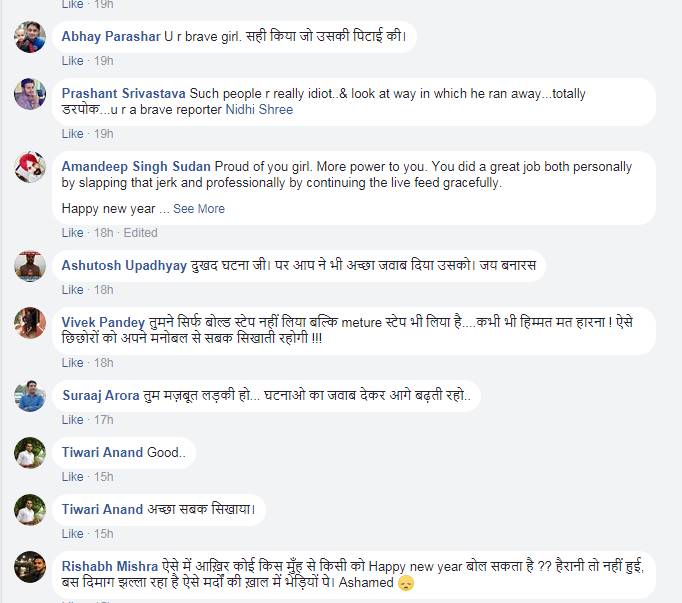Click Ashutosh Upadhyay's avatar image
Screen dimensions: 682x603
(x=30, y=265)
